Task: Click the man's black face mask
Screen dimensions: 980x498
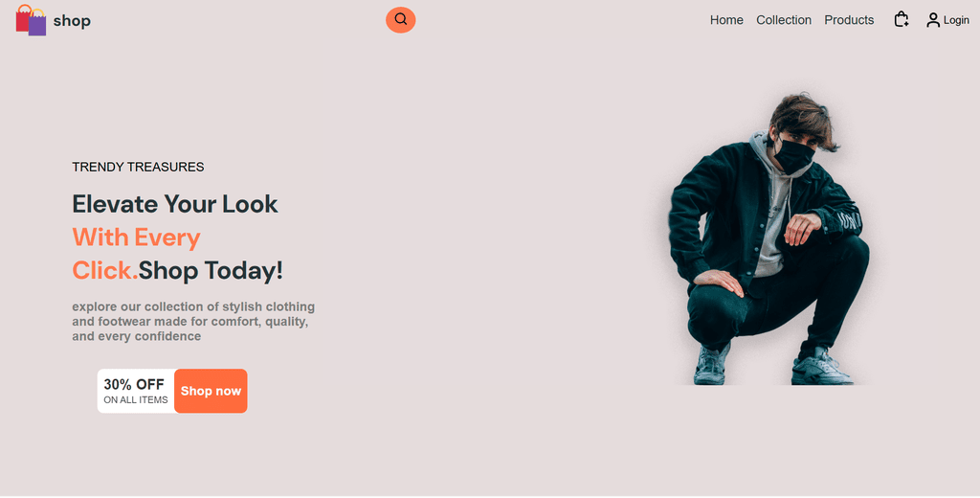Action: pyautogui.click(x=794, y=155)
